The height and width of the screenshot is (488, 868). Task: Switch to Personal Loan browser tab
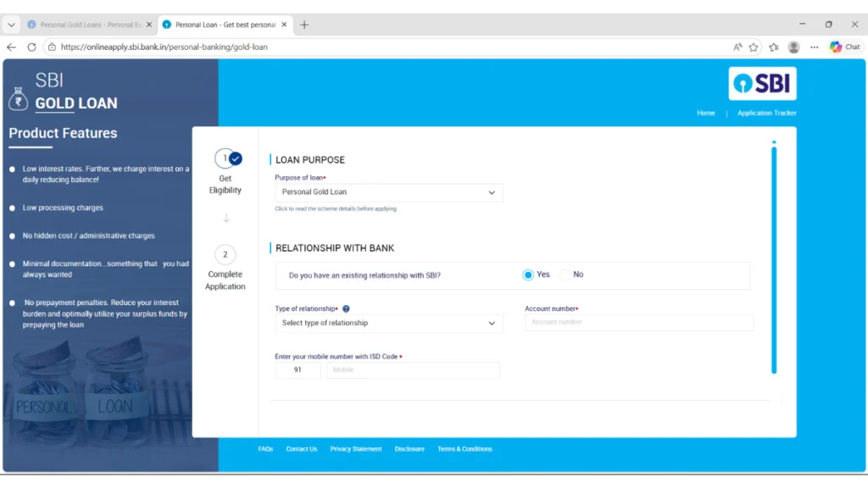point(225,25)
